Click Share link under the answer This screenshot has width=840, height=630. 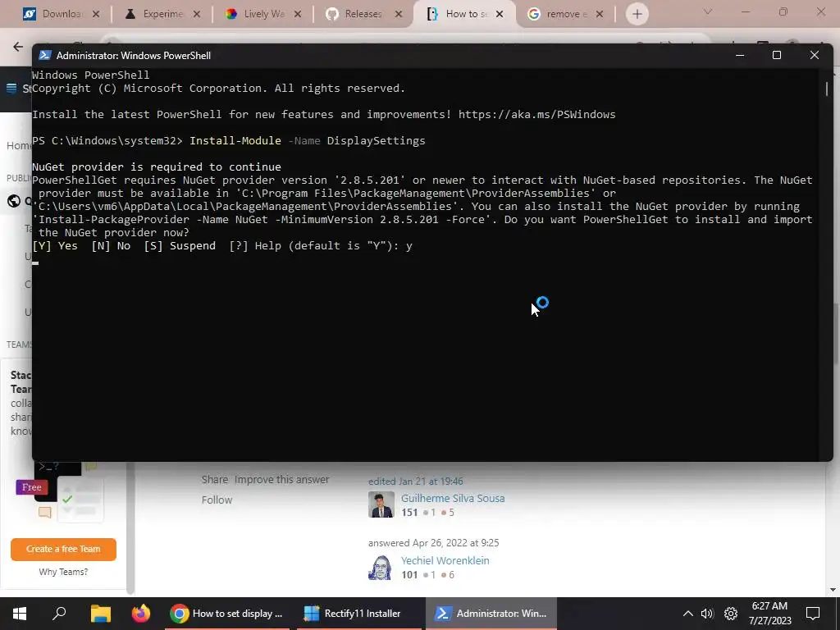pos(214,479)
